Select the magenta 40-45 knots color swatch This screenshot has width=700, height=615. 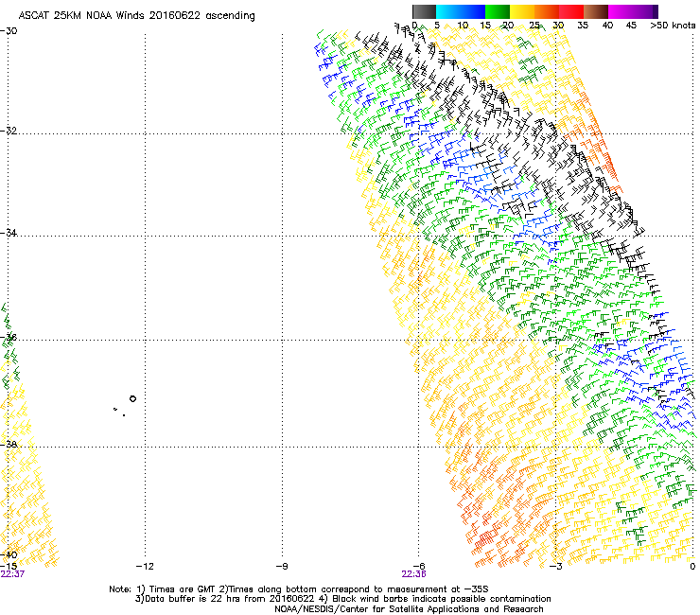point(621,11)
